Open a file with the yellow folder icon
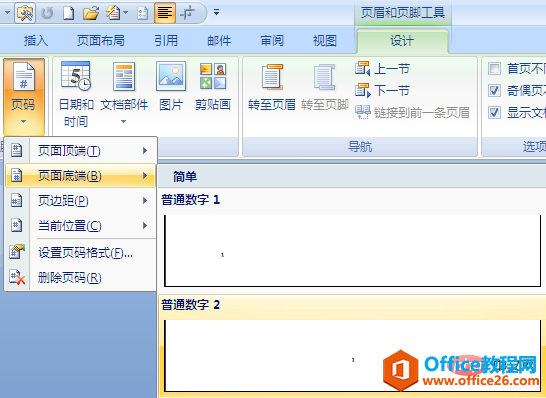 coord(91,13)
